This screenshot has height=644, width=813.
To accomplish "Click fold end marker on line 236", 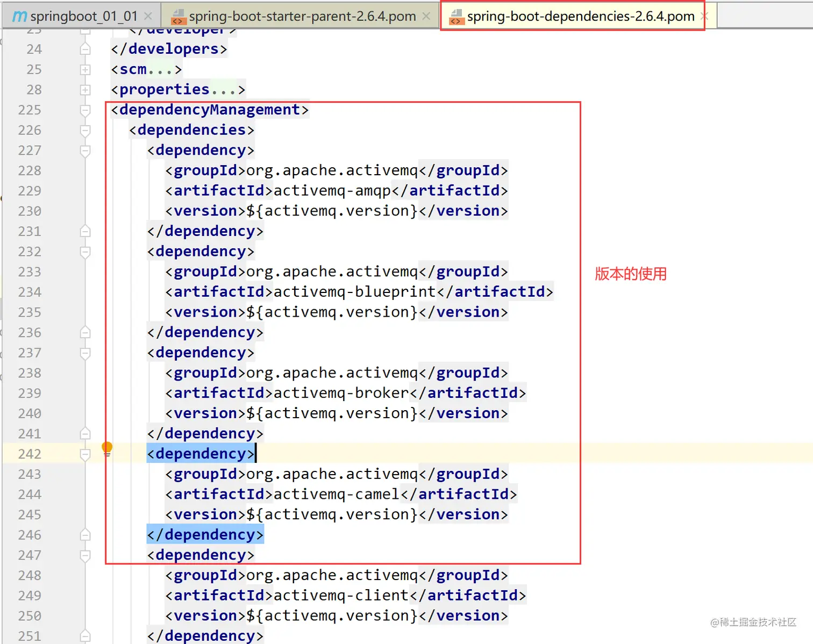I will 85,332.
